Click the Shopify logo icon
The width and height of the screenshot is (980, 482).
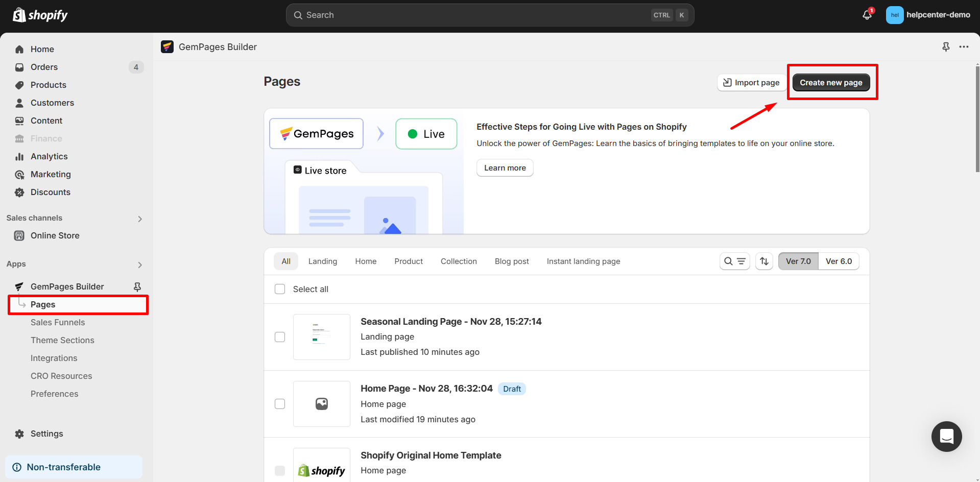pos(19,14)
